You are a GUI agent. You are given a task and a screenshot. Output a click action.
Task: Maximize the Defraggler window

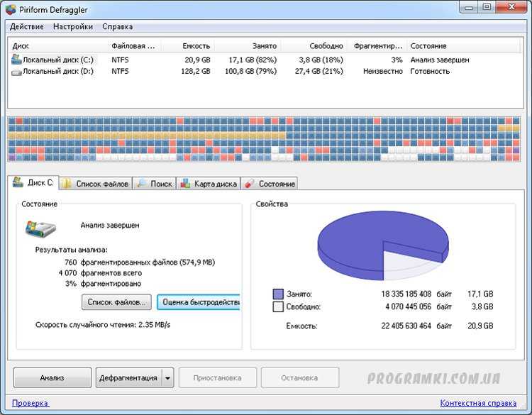487,7
